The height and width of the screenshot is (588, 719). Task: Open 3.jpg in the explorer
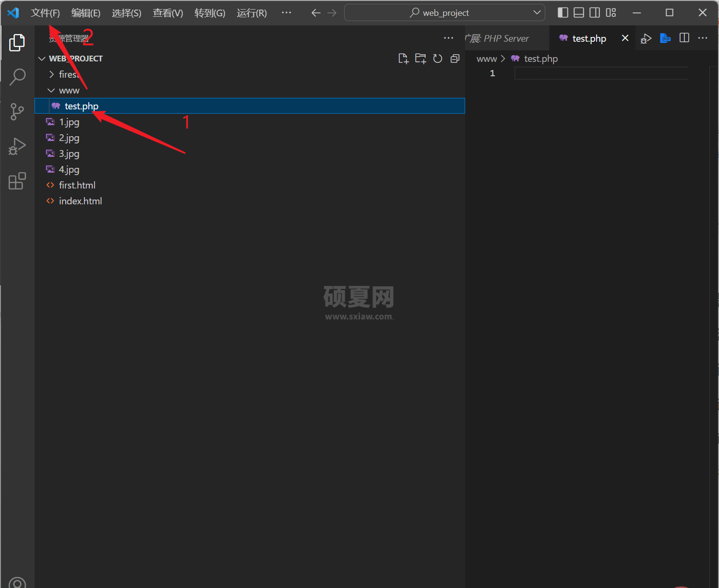(250, 153)
